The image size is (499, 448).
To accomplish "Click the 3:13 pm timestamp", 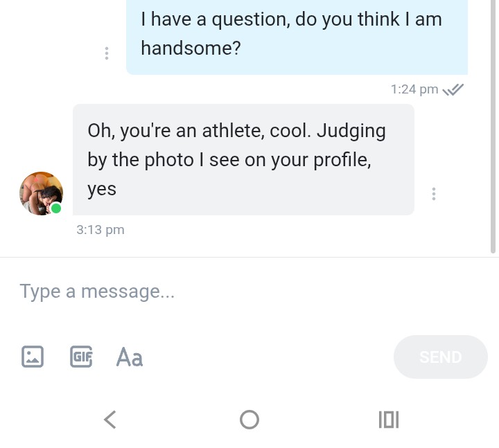I will (100, 230).
